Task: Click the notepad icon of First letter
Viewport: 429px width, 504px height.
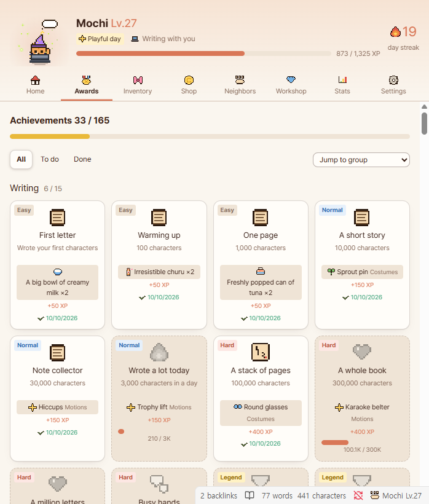Action: pos(58,218)
